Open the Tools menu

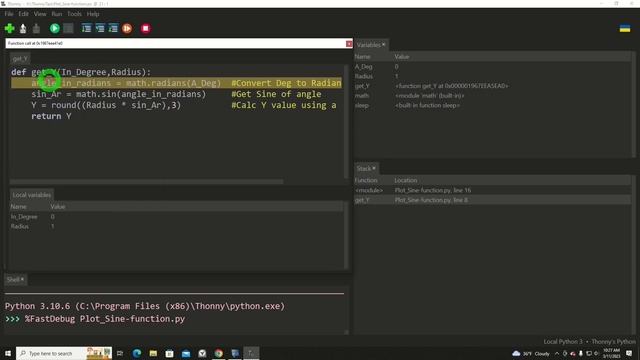[x=74, y=14]
